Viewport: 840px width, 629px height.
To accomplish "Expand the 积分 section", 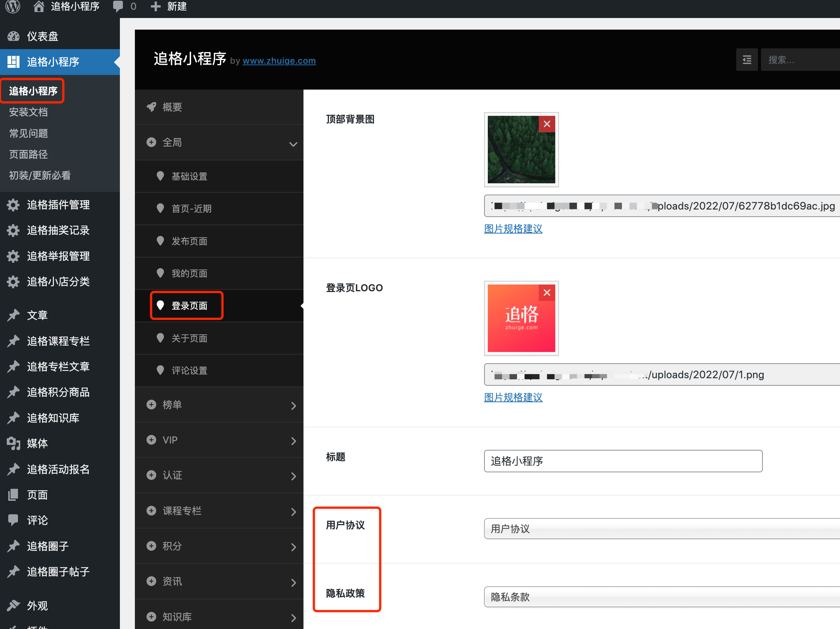I will click(219, 546).
